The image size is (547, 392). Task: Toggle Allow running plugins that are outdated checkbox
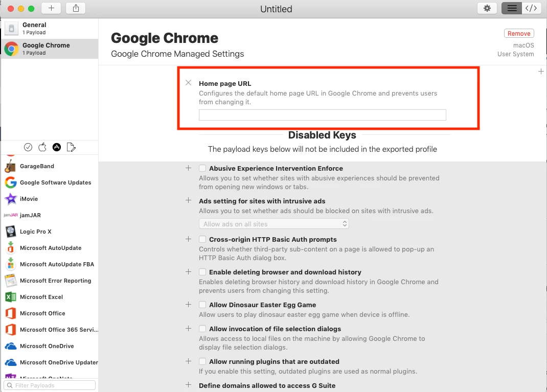click(x=202, y=361)
